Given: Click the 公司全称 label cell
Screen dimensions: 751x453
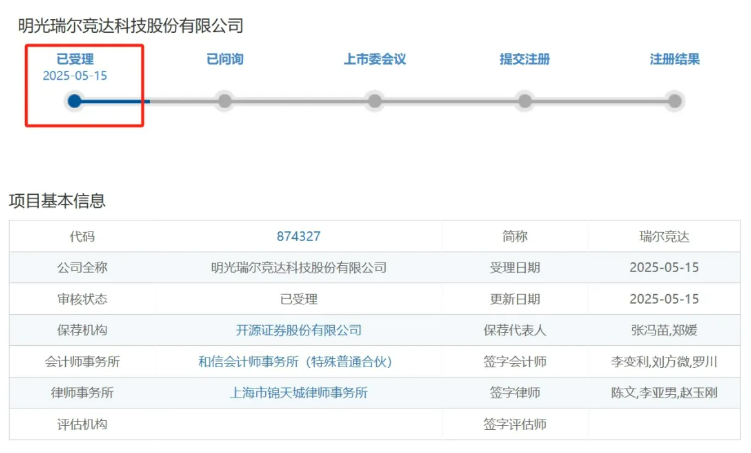Looking at the screenshot, I should [82, 268].
